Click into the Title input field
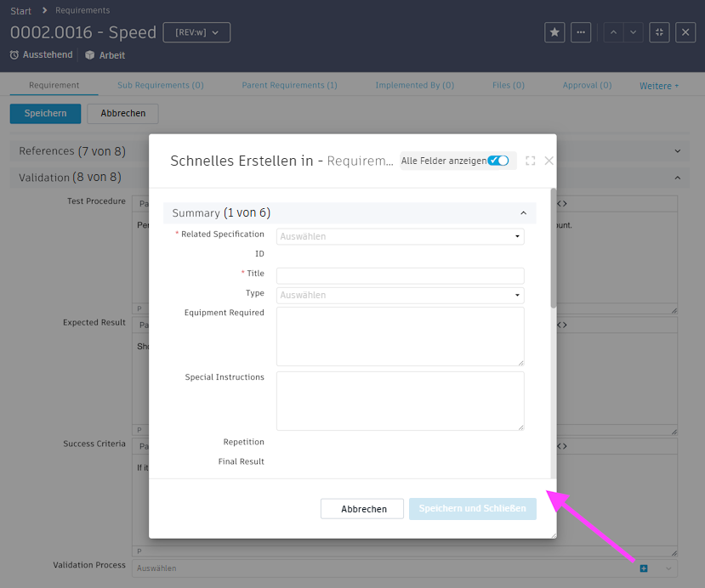 pyautogui.click(x=401, y=276)
